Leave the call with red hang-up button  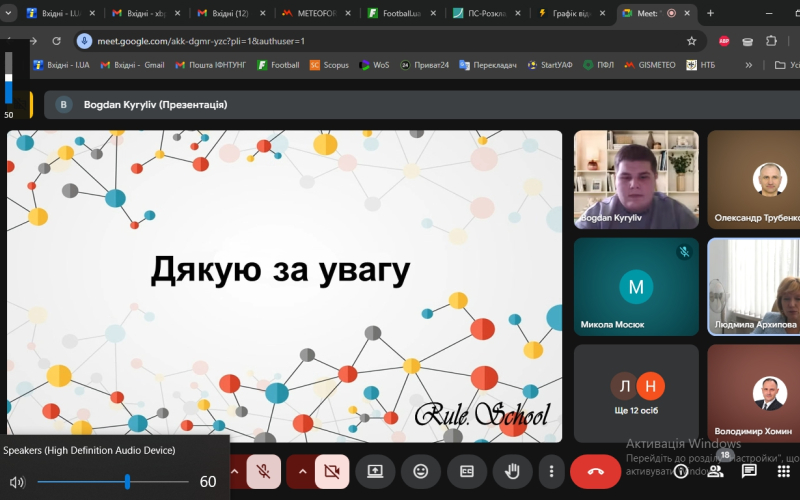pyautogui.click(x=595, y=471)
